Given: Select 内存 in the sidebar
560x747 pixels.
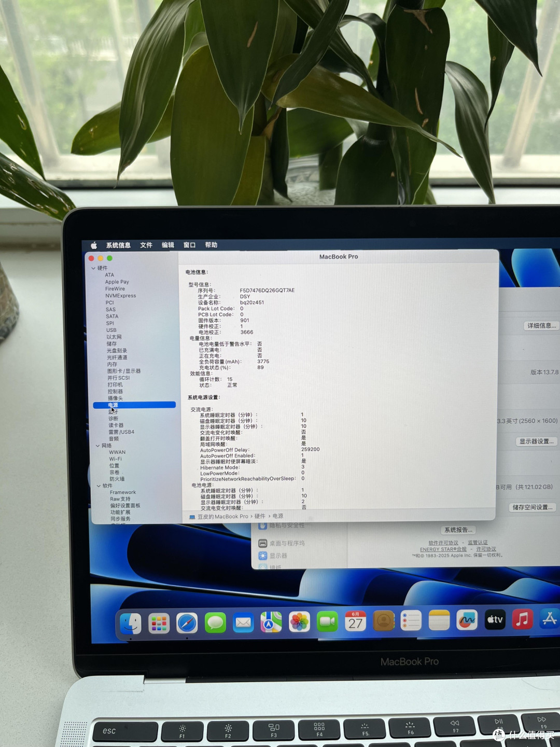Looking at the screenshot, I should (x=112, y=364).
